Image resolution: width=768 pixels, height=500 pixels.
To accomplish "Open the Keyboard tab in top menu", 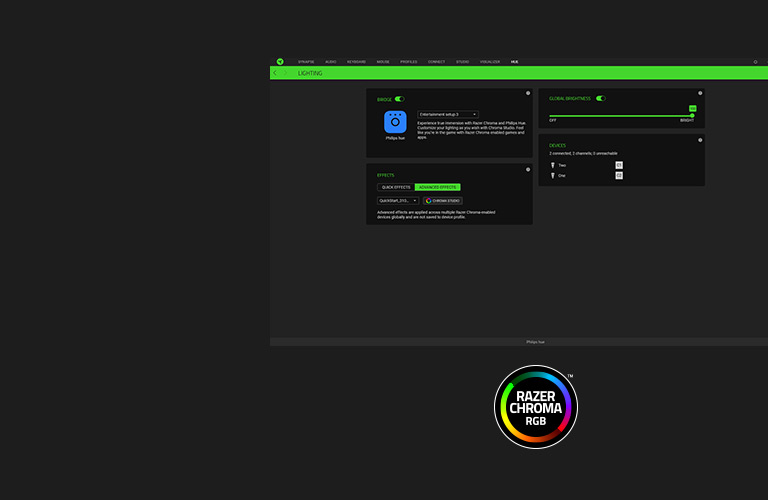I will click(x=356, y=62).
